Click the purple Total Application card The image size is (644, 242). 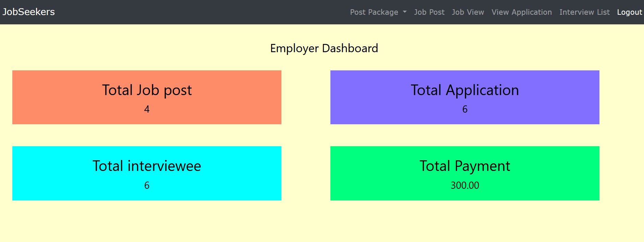tap(465, 97)
